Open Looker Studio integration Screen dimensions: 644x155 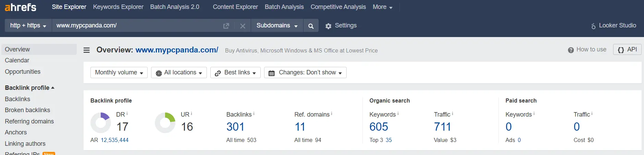(x=614, y=26)
